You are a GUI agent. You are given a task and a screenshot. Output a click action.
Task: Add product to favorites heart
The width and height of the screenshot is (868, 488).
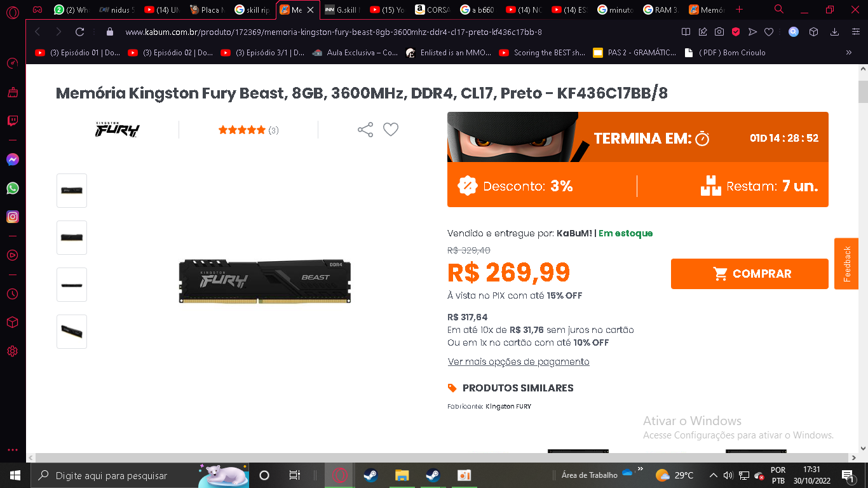click(391, 130)
